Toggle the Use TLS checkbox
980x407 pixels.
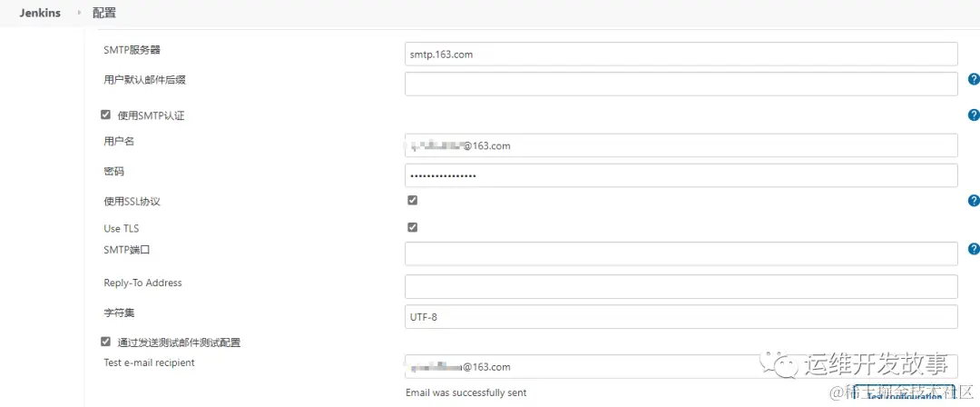pyautogui.click(x=412, y=227)
